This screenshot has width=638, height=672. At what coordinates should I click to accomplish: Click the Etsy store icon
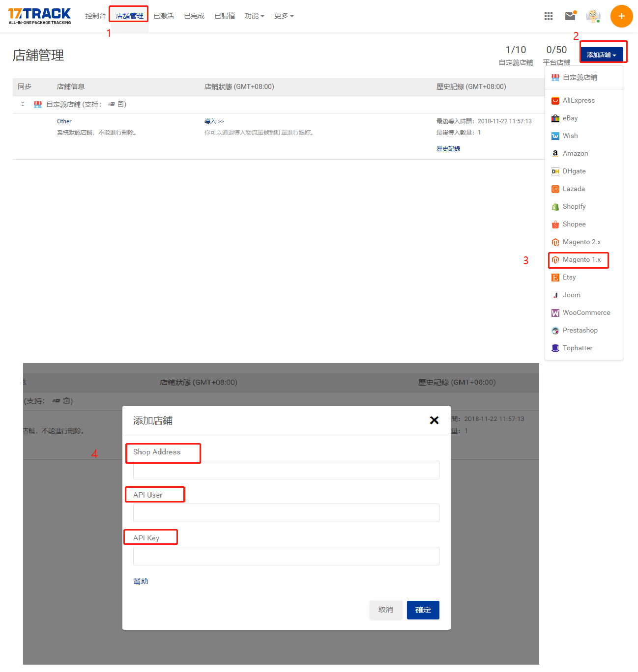click(x=555, y=278)
